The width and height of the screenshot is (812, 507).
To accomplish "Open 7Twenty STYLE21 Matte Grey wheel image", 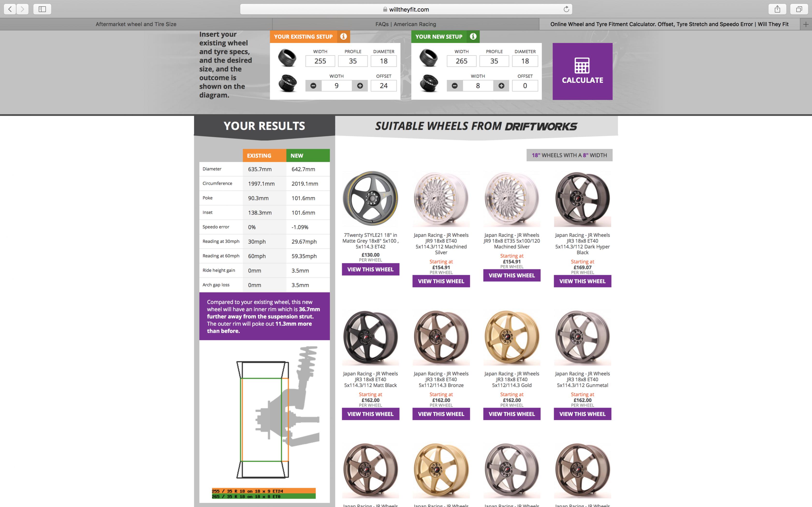I will click(x=370, y=199).
